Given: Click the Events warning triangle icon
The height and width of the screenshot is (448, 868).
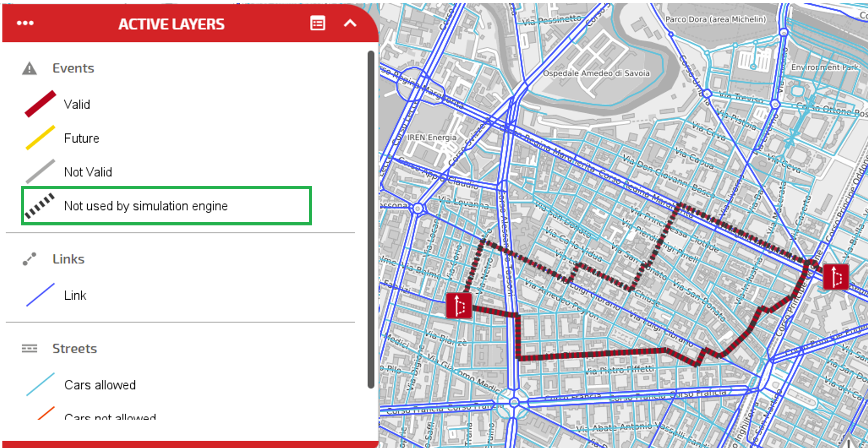Looking at the screenshot, I should pyautogui.click(x=29, y=69).
